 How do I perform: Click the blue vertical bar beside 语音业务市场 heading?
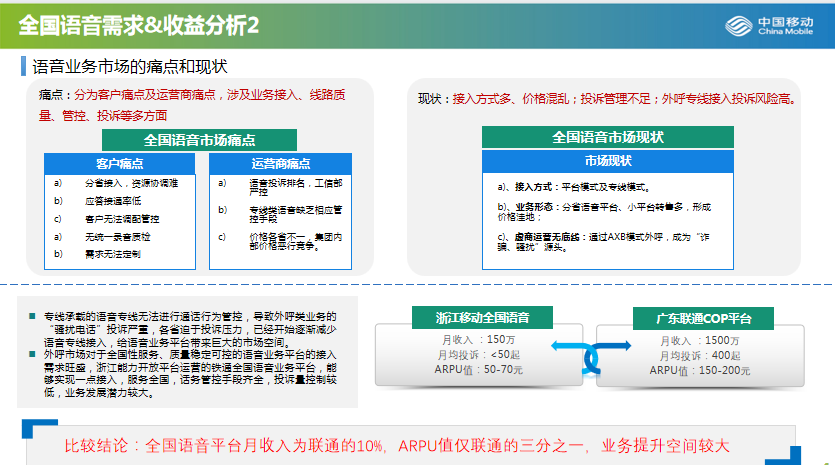click(23, 67)
